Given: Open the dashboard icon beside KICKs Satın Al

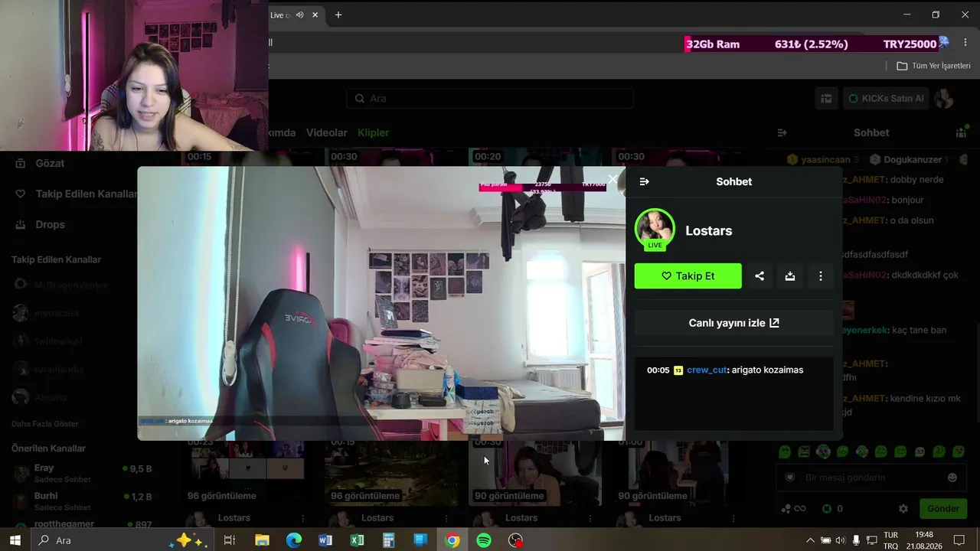Looking at the screenshot, I should coord(826,99).
